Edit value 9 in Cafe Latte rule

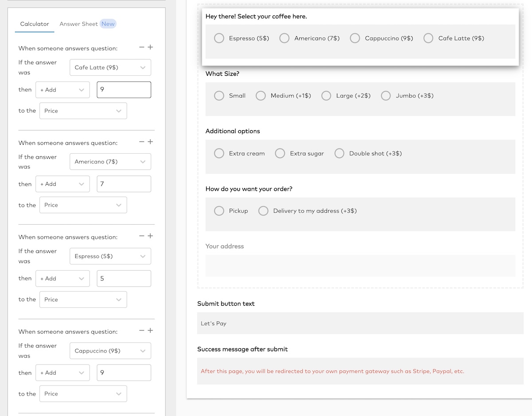(124, 89)
